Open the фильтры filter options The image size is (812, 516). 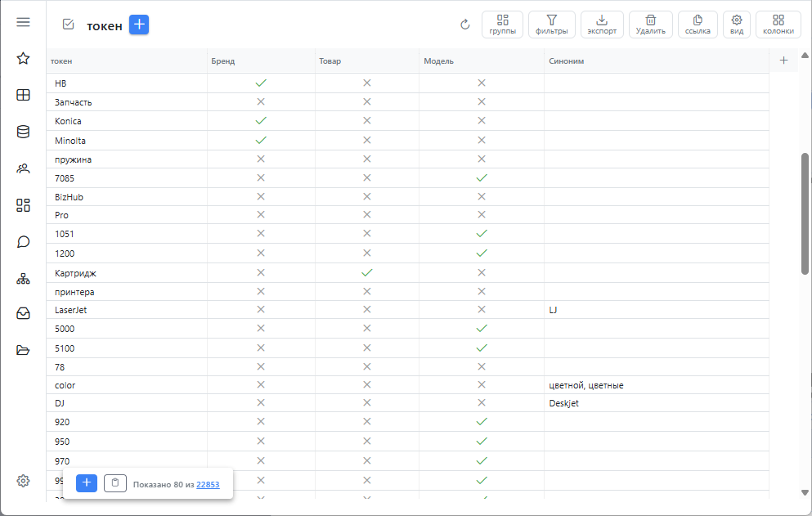(551, 25)
